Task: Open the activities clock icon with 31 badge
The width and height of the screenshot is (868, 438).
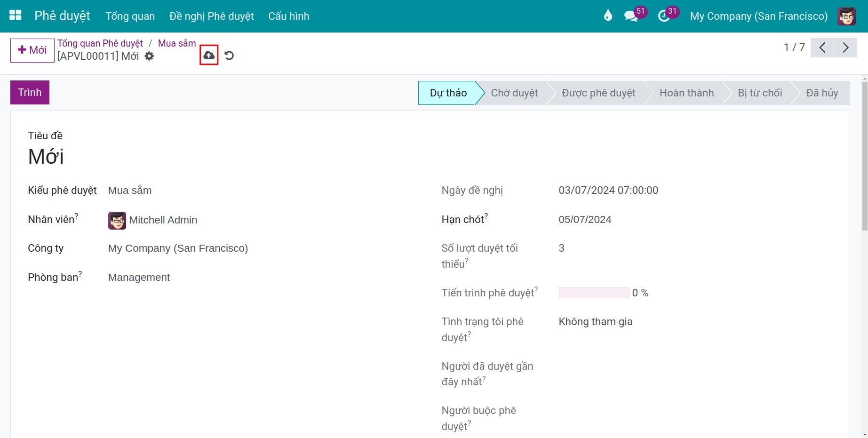Action: pyautogui.click(x=664, y=16)
